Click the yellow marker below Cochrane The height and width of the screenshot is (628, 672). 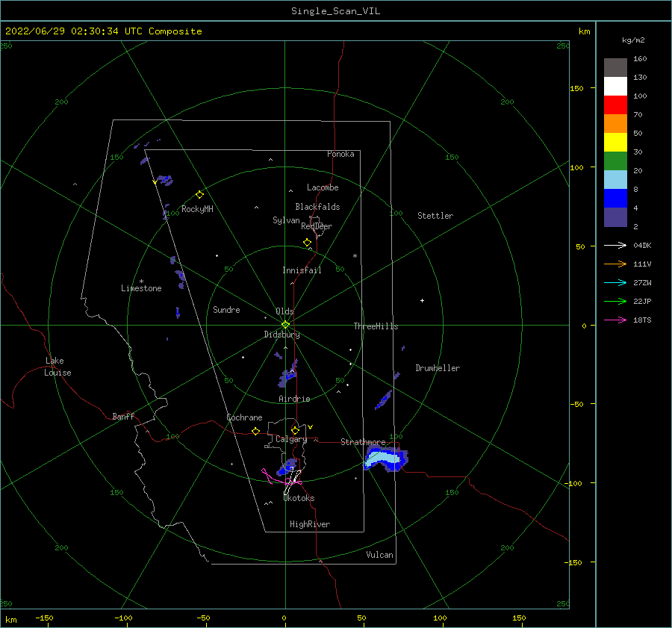255,432
